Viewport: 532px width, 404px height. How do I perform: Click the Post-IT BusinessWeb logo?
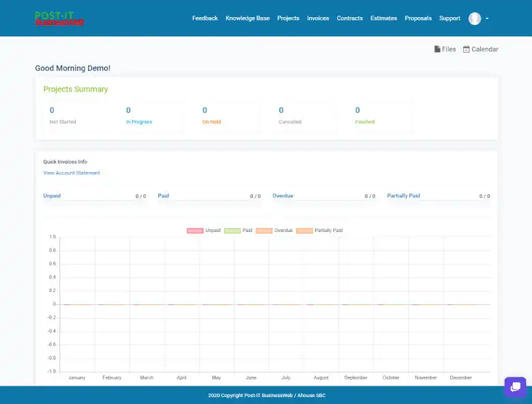click(x=59, y=18)
